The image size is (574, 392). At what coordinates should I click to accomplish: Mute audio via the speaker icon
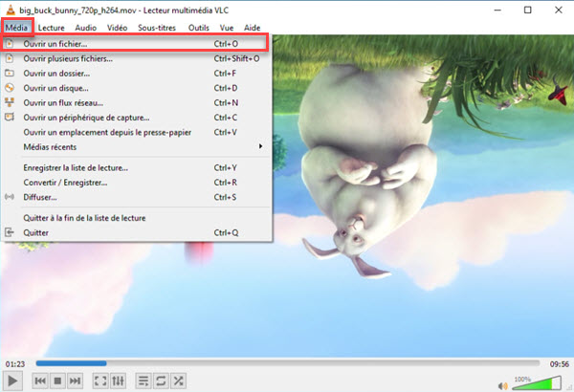502,385
